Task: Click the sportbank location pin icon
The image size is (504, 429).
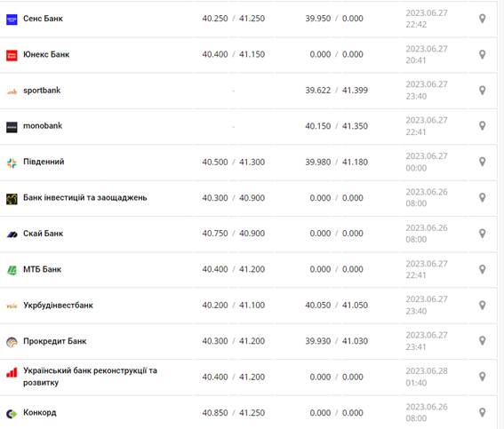Action: click(x=482, y=91)
